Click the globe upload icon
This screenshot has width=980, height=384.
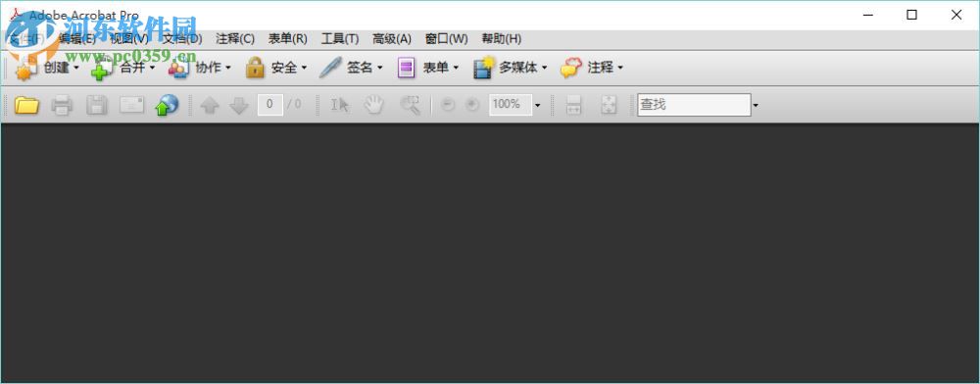(167, 105)
